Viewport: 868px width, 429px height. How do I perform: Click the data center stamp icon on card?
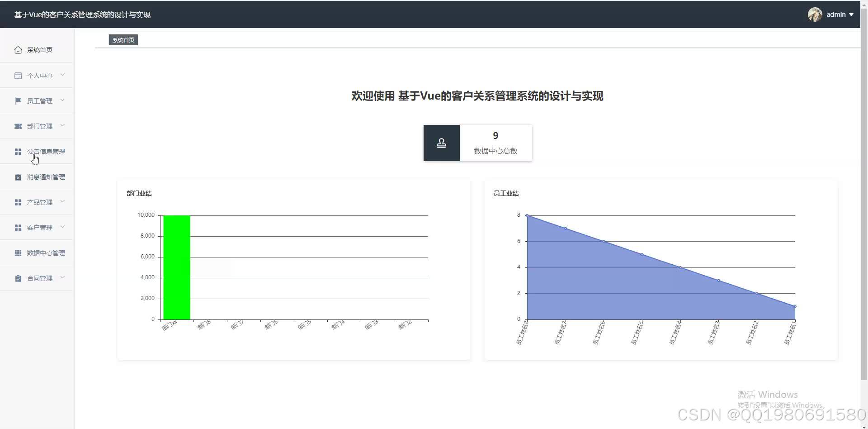click(x=441, y=143)
